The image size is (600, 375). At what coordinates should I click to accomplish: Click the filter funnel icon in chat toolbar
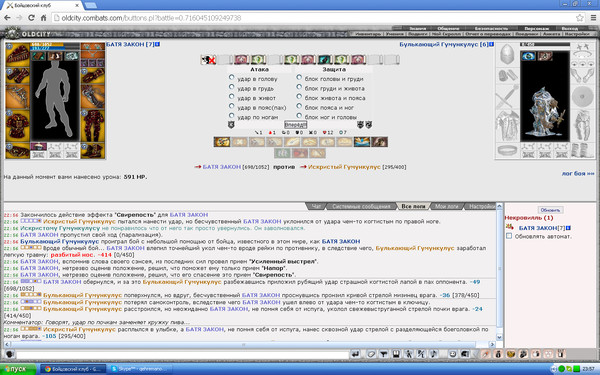pyautogui.click(x=383, y=354)
